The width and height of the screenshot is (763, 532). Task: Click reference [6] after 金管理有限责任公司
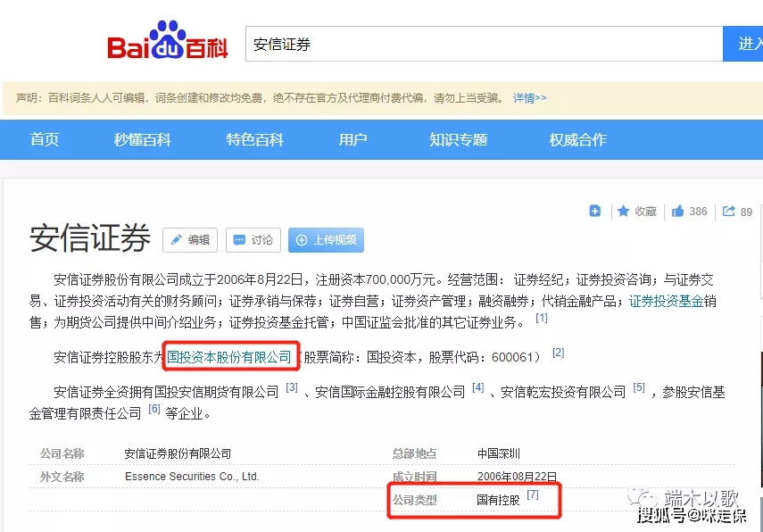click(x=153, y=409)
